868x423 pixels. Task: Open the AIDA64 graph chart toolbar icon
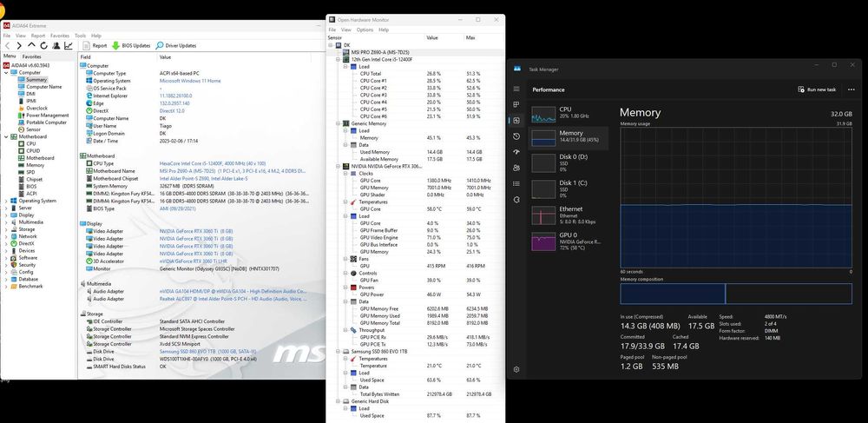coord(68,45)
